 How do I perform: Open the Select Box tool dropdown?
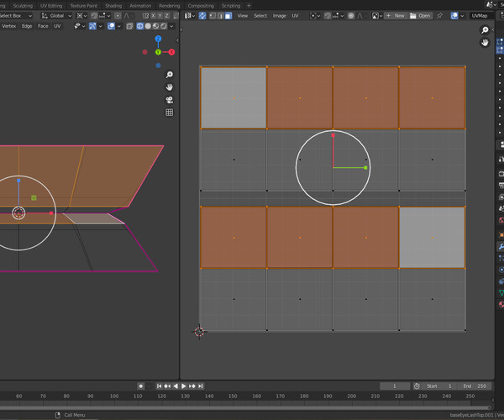pyautogui.click(x=16, y=16)
